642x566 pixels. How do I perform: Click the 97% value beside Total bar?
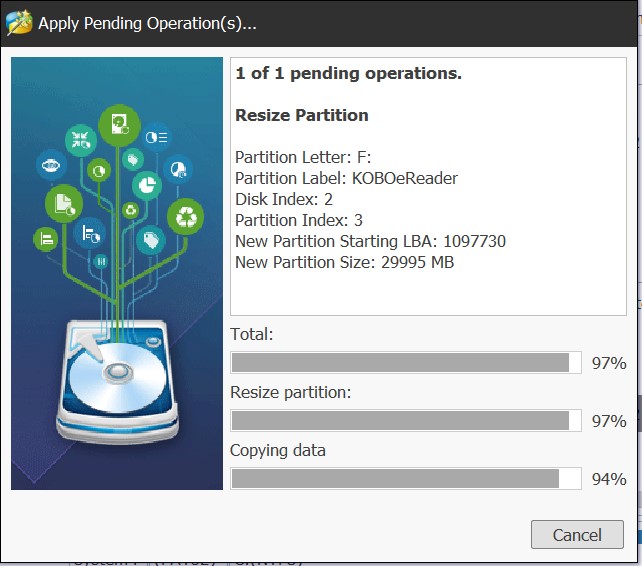[609, 363]
